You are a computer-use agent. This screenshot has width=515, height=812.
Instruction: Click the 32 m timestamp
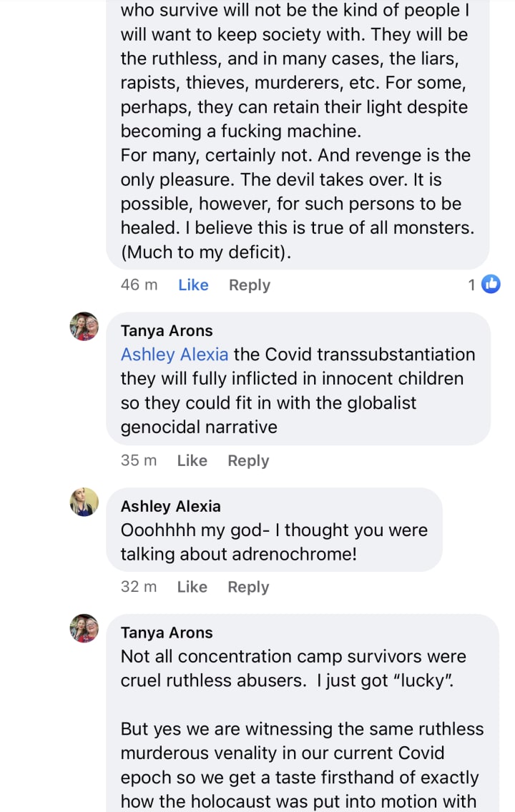point(139,587)
